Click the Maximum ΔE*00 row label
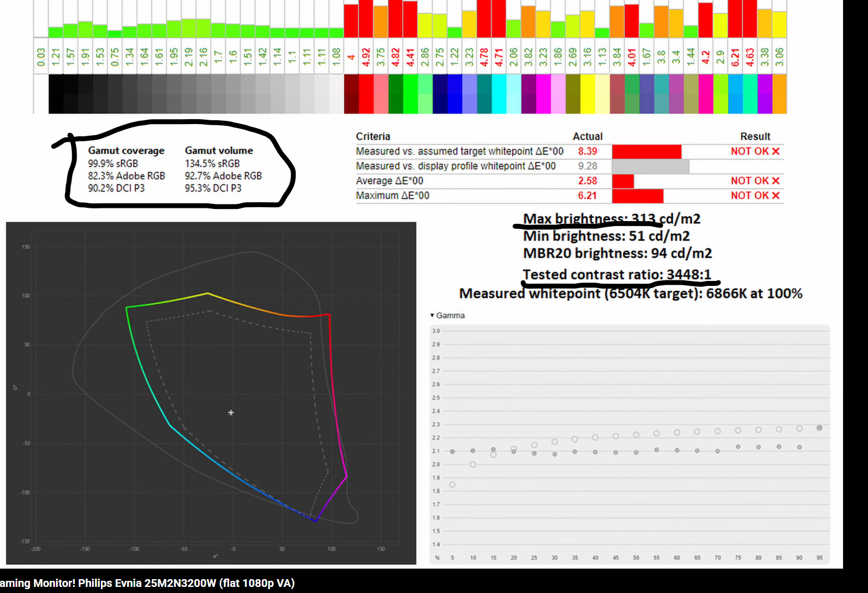The width and height of the screenshot is (868, 593). pos(393,195)
